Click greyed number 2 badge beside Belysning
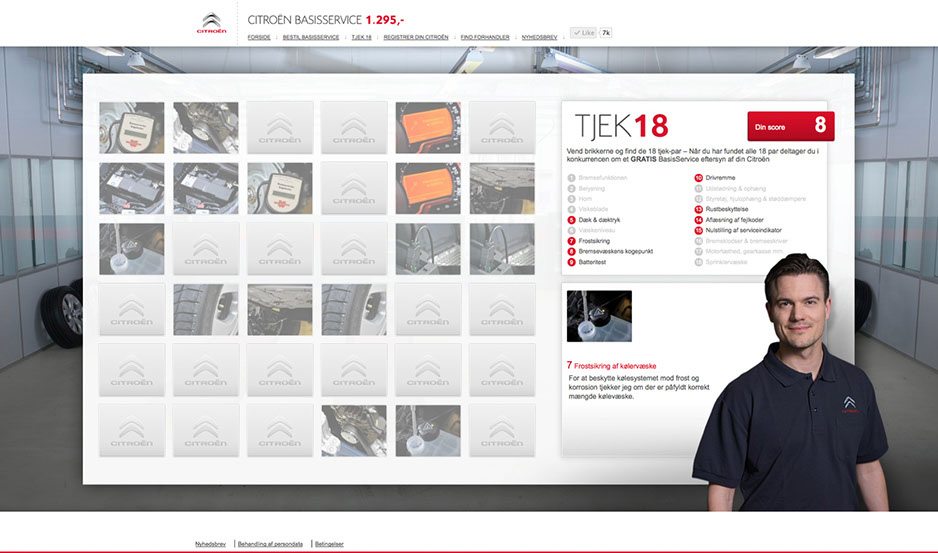 [571, 189]
